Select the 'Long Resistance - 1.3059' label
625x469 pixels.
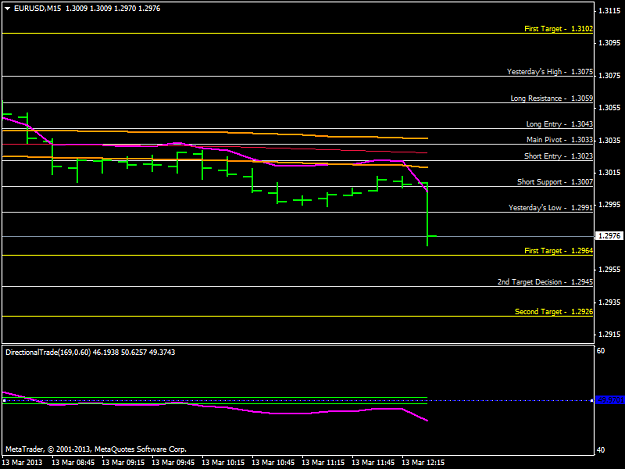552,98
